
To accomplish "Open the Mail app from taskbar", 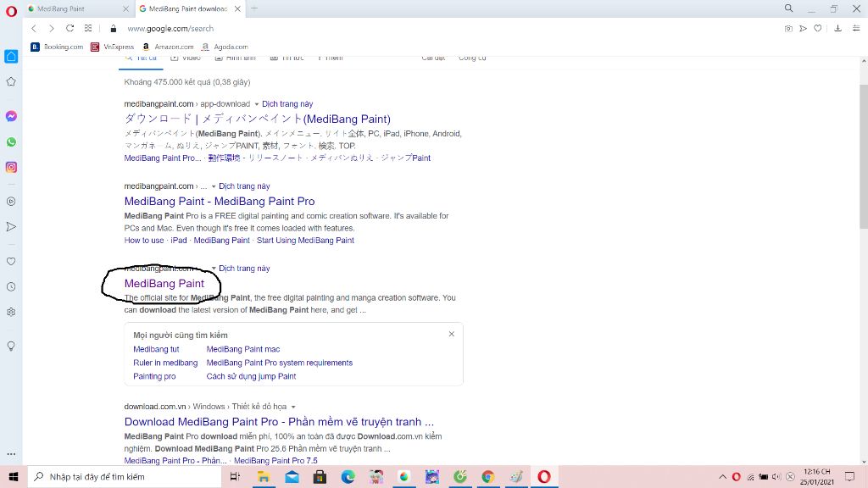I will tap(292, 476).
